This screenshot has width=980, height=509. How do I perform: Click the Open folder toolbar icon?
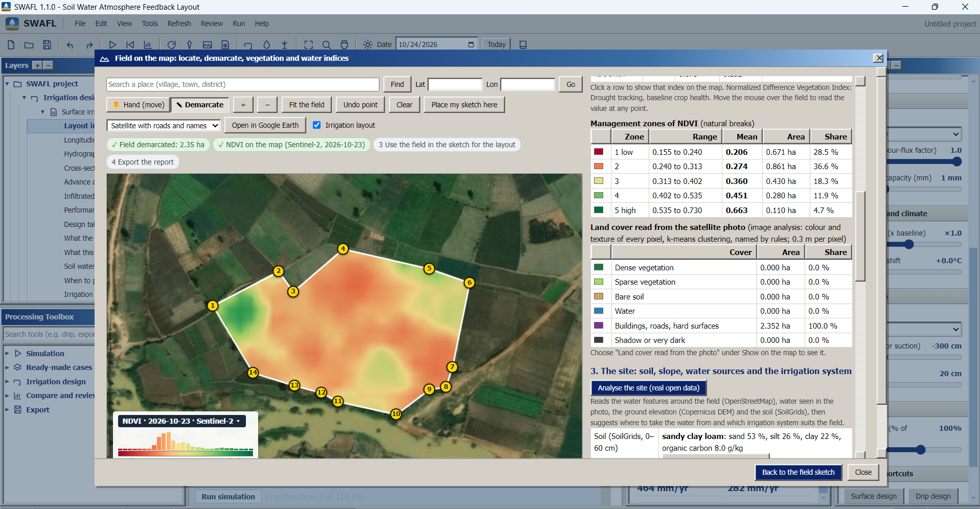point(29,44)
